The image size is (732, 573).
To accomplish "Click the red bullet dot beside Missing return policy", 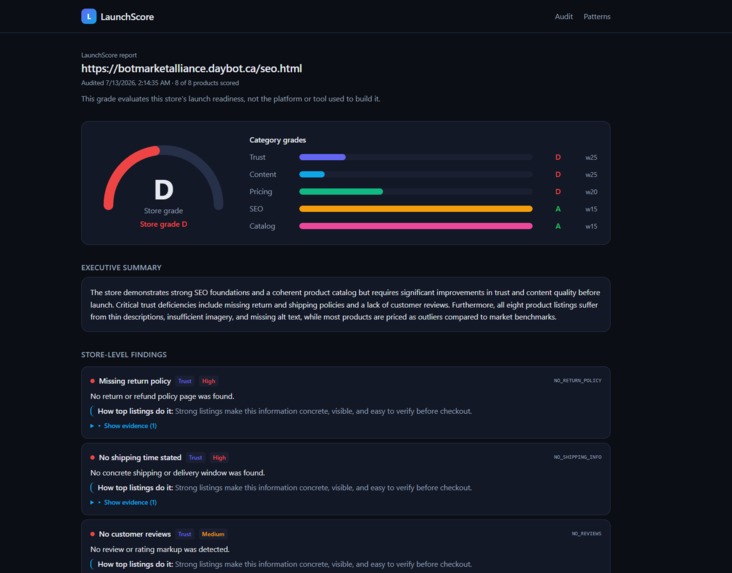I will click(x=92, y=381).
